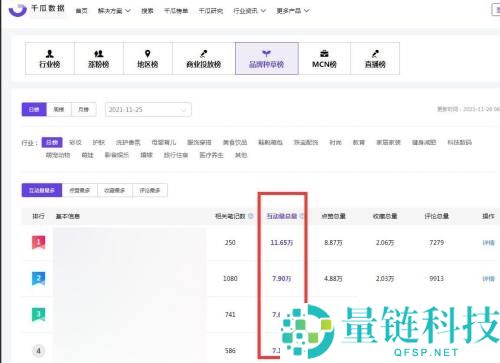Select 母婴育儿 industry filter

coord(164,142)
